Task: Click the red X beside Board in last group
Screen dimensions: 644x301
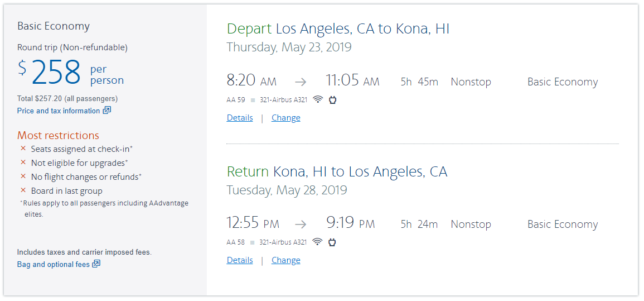Action: tap(23, 190)
